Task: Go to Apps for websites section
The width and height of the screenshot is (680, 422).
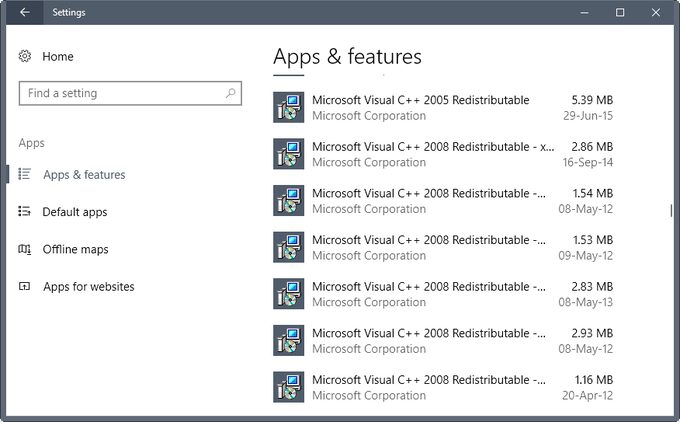Action: [x=88, y=287]
